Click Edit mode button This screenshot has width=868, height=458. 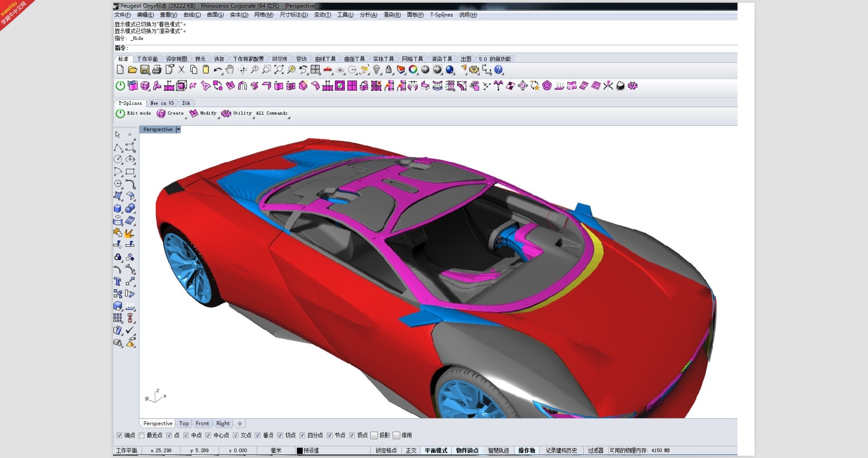133,113
